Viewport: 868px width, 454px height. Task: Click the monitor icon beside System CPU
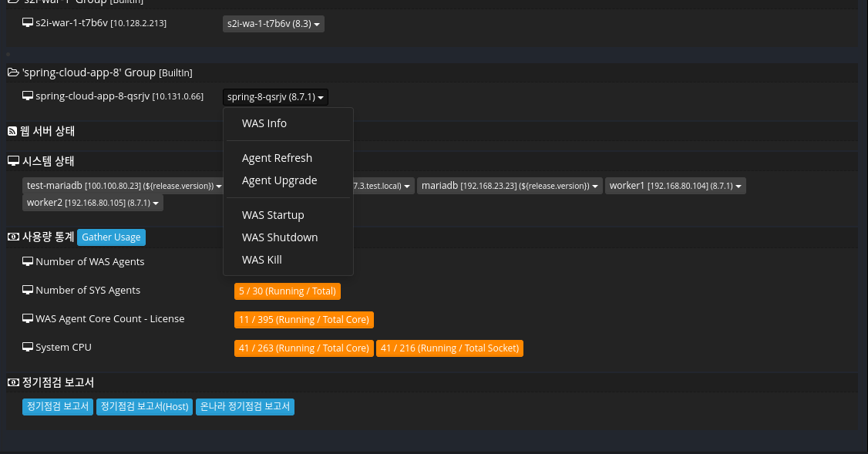coord(28,348)
